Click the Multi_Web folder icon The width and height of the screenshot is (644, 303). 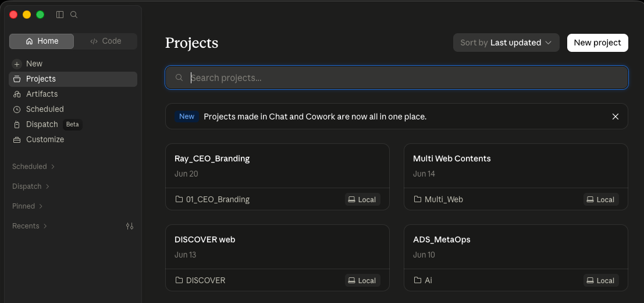click(418, 199)
